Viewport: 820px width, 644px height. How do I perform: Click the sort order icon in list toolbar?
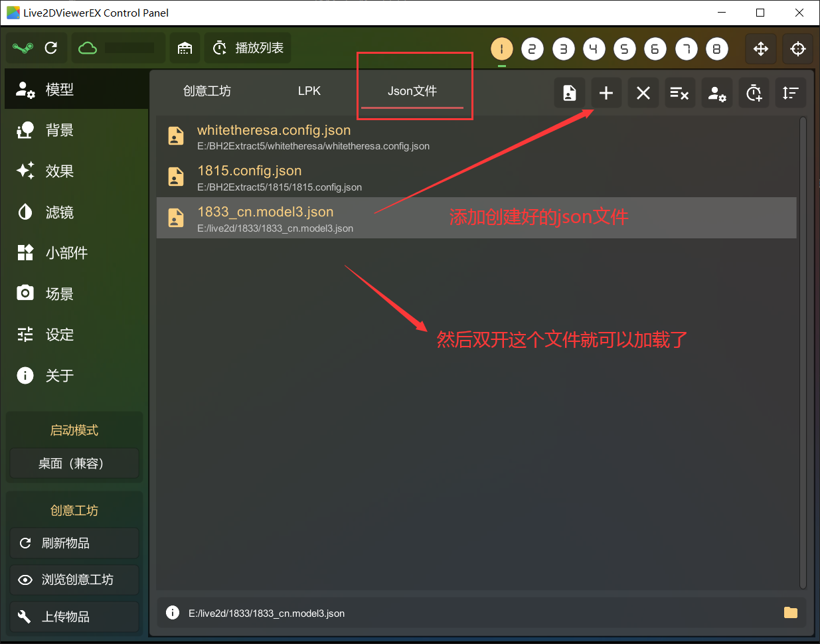(791, 93)
